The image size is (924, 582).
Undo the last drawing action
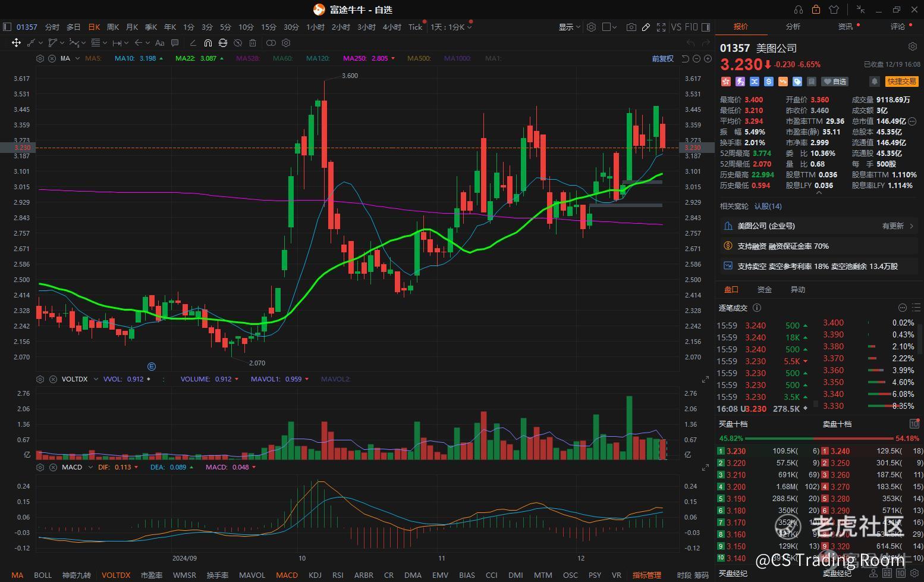click(x=690, y=43)
